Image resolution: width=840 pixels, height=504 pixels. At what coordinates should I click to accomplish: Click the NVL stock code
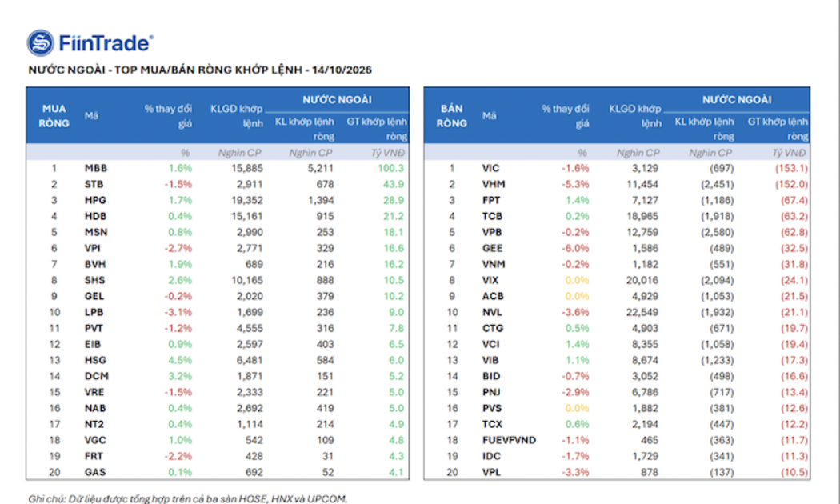(492, 312)
